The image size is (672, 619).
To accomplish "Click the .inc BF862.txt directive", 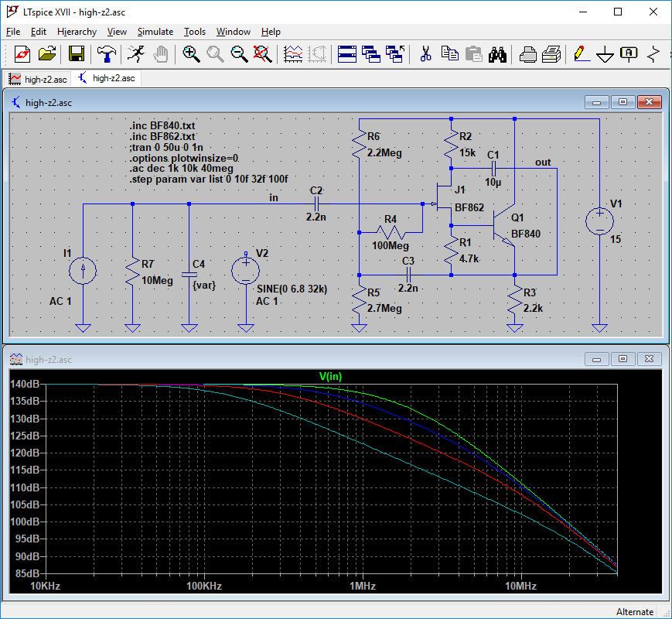I will [162, 137].
